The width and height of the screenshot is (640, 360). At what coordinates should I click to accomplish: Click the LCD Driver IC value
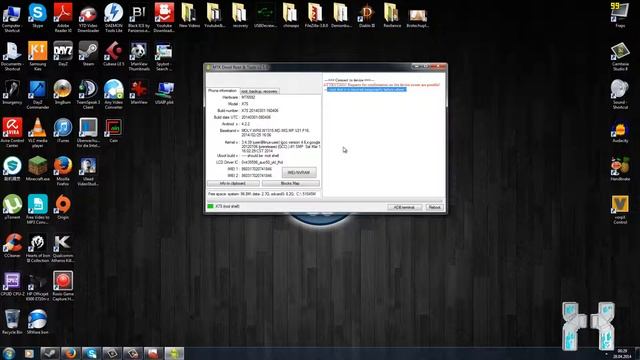262,162
